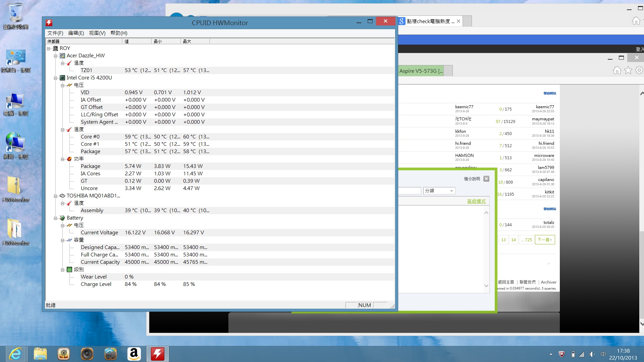
Task: Collapse the Intel Core i5 4200U node
Action: [x=56, y=78]
